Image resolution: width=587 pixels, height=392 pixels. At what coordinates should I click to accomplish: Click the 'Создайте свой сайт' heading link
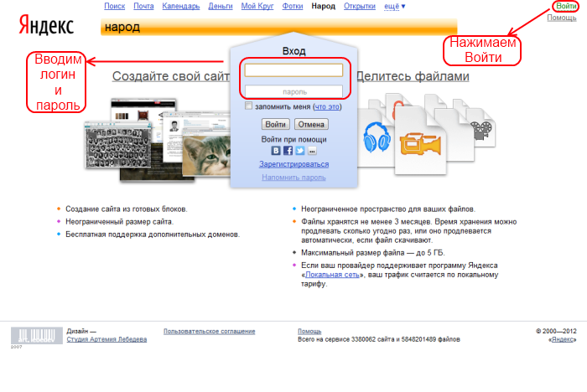(171, 76)
